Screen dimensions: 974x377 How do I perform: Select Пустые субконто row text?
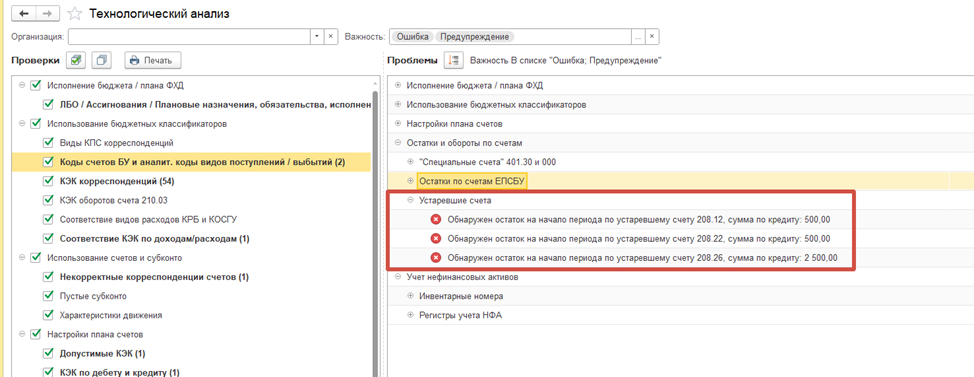[93, 296]
